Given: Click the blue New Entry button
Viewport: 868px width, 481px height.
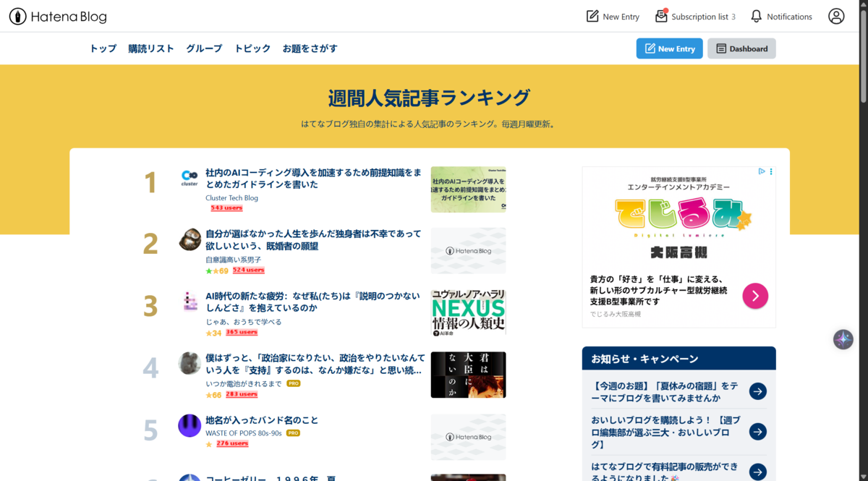Looking at the screenshot, I should [669, 48].
